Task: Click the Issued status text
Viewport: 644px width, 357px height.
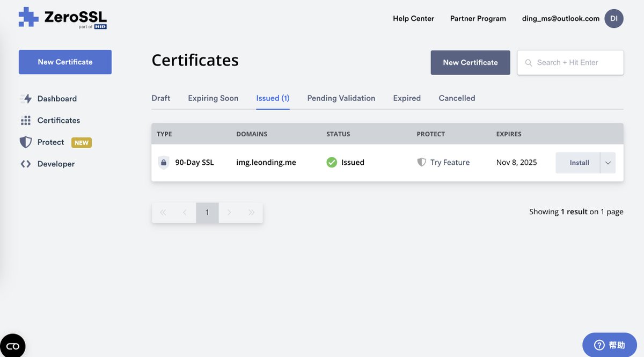Action: tap(353, 162)
